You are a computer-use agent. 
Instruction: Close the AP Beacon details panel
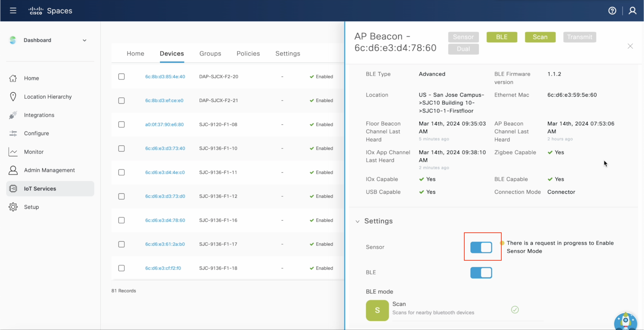(x=630, y=46)
